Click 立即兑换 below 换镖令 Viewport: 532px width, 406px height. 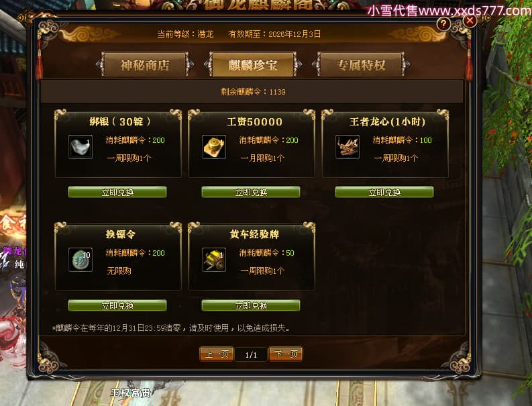coord(117,305)
